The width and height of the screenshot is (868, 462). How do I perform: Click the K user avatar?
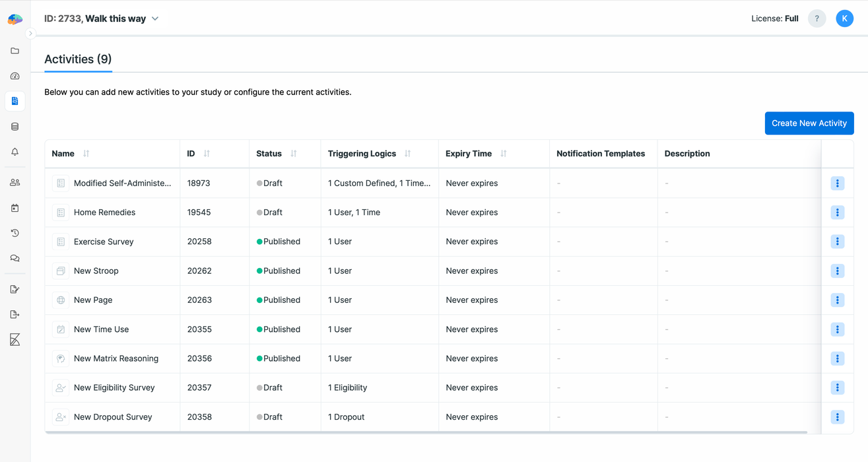coord(845,18)
